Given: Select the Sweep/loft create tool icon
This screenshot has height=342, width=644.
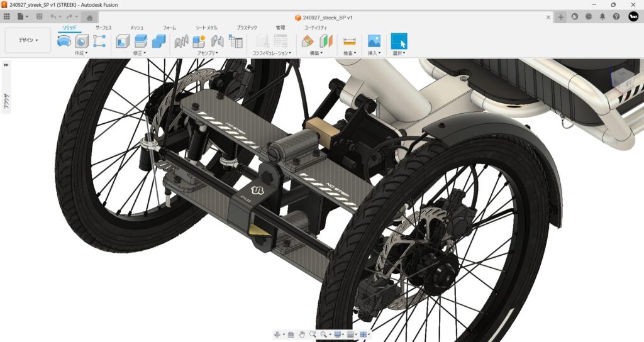Looking at the screenshot, I should (64, 41).
